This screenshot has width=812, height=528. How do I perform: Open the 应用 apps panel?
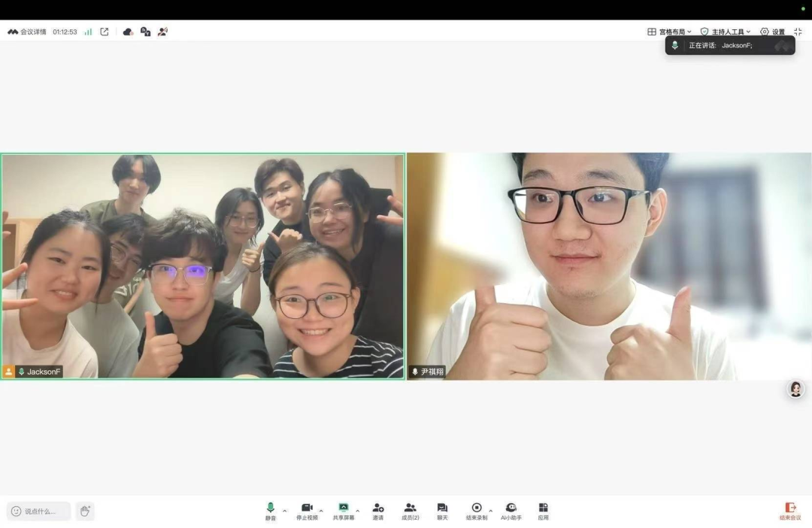[544, 511]
